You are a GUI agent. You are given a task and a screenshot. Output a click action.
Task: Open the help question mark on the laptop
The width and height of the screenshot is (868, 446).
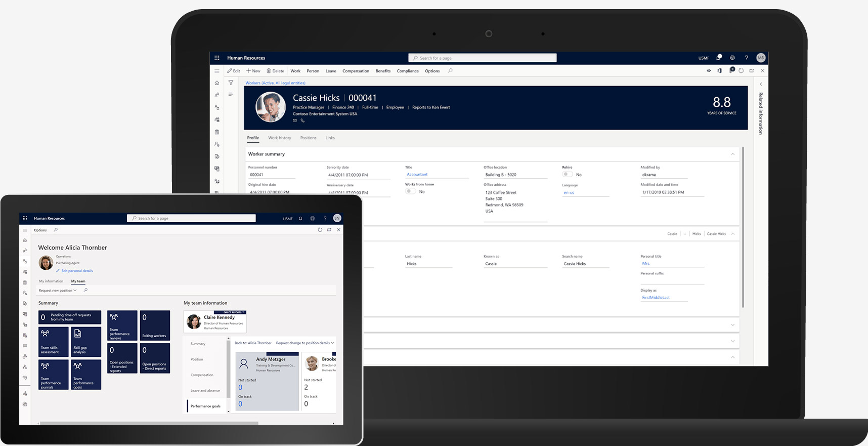point(746,58)
